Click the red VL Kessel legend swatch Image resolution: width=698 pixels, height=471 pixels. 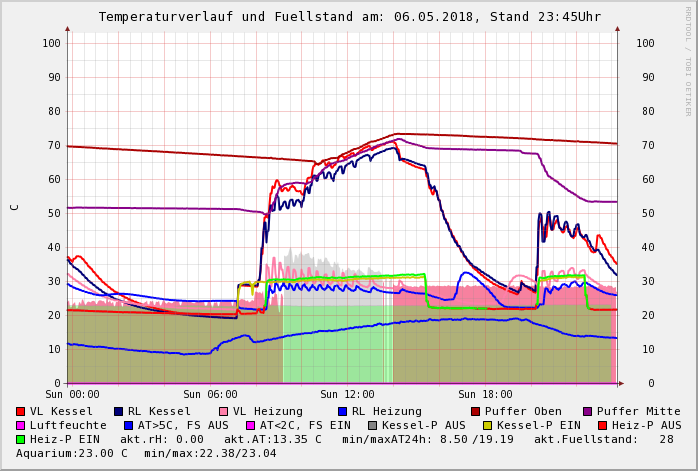click(x=21, y=411)
